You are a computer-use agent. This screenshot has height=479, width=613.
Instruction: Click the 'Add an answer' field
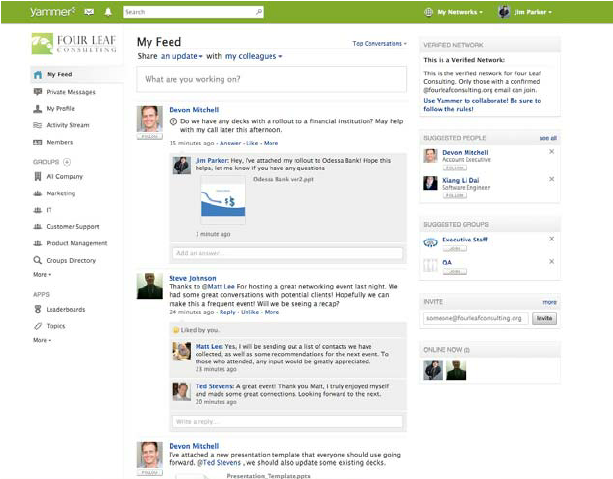(287, 253)
